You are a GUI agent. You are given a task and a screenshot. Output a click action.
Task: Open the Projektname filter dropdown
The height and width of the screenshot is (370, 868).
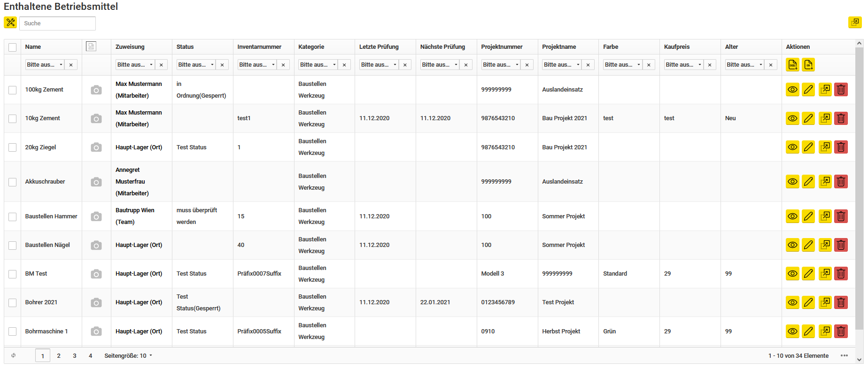pos(562,65)
